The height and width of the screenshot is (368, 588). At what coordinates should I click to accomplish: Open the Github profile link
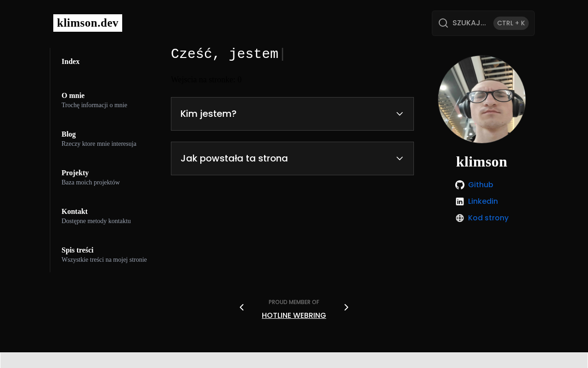[x=481, y=185]
